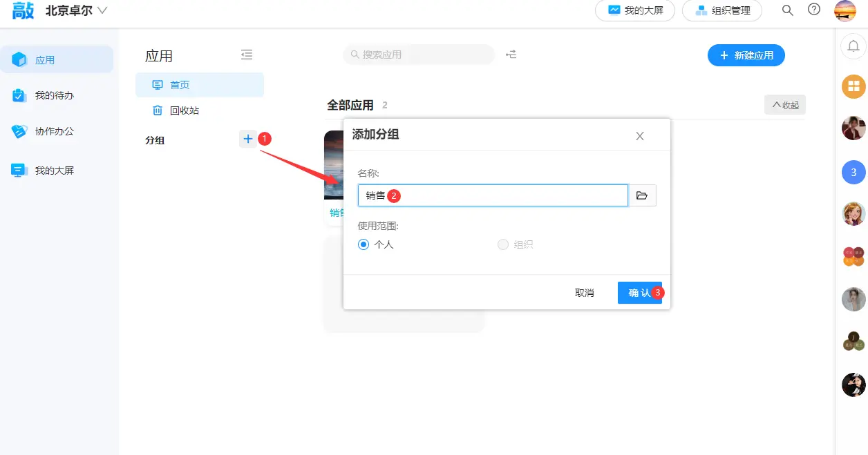Click the 确认 button in the dialog
The image size is (868, 455).
[640, 293]
